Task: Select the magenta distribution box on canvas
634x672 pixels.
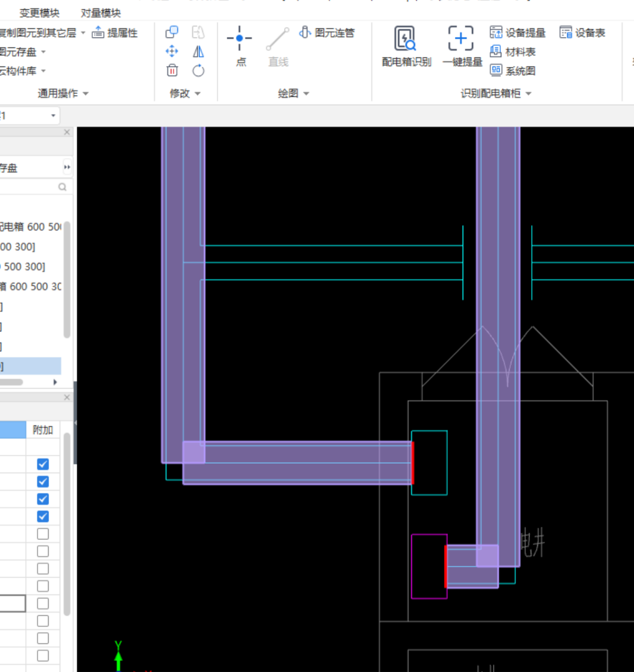Action: point(429,566)
